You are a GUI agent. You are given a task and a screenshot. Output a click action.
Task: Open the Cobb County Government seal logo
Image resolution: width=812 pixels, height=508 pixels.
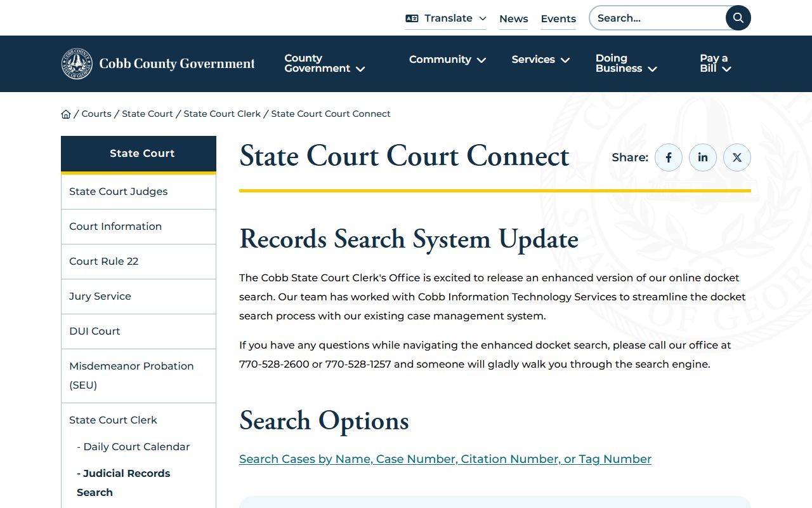point(77,63)
